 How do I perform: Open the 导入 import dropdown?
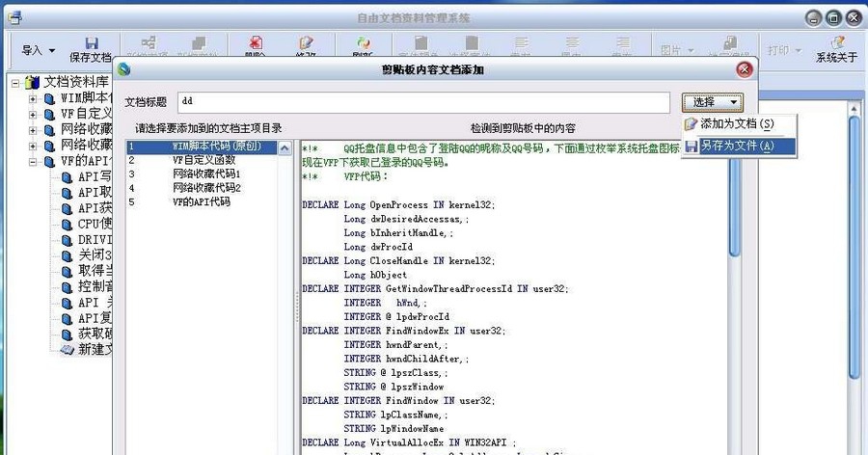39,50
